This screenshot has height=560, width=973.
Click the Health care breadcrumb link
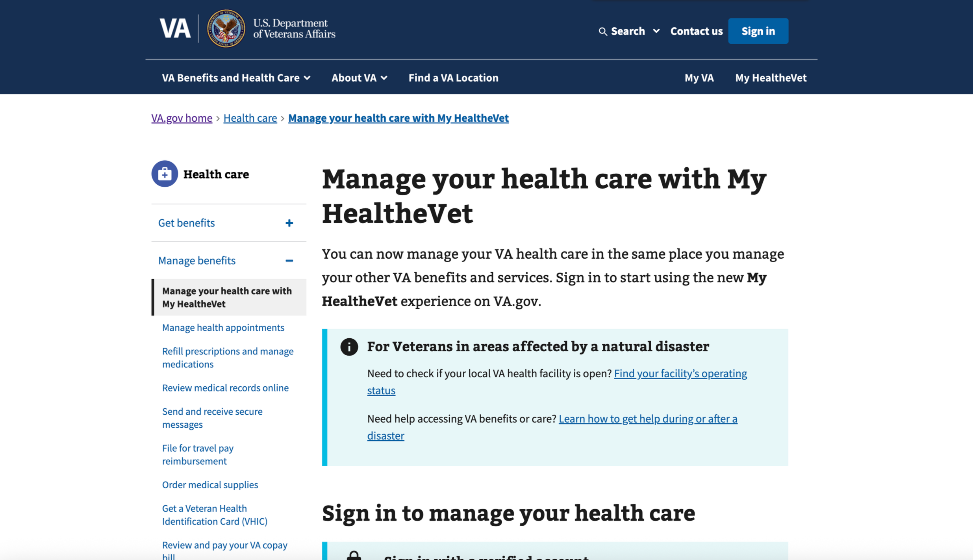[250, 118]
